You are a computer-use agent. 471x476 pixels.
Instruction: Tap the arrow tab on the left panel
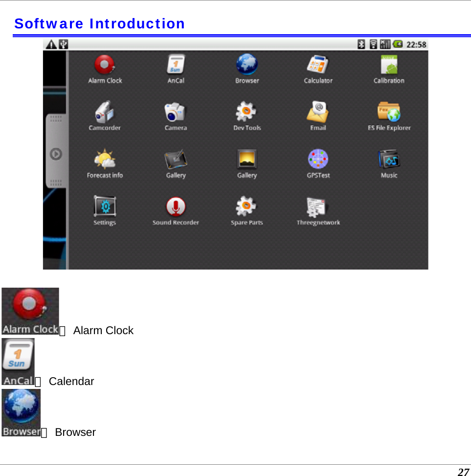click(56, 154)
